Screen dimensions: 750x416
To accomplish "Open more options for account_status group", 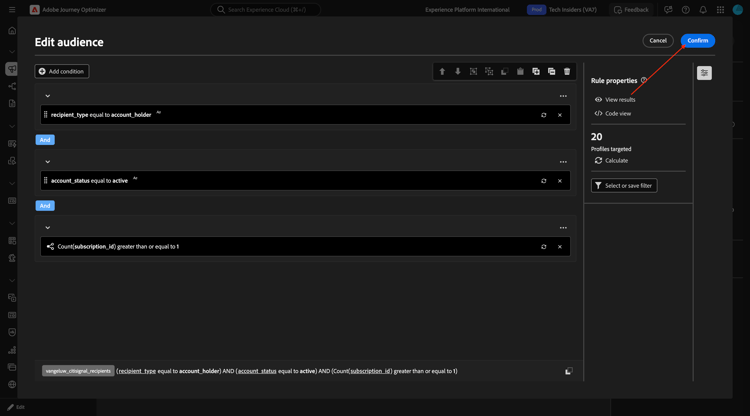I will (x=563, y=162).
